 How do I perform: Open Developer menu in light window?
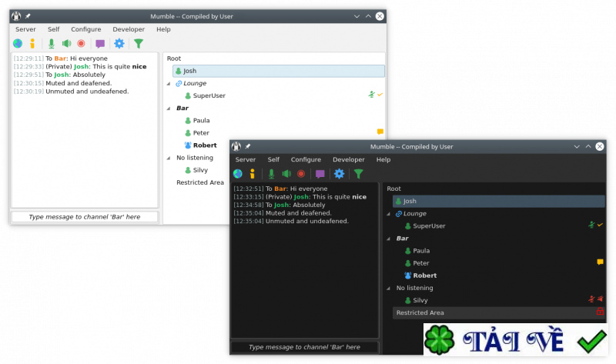tap(129, 29)
